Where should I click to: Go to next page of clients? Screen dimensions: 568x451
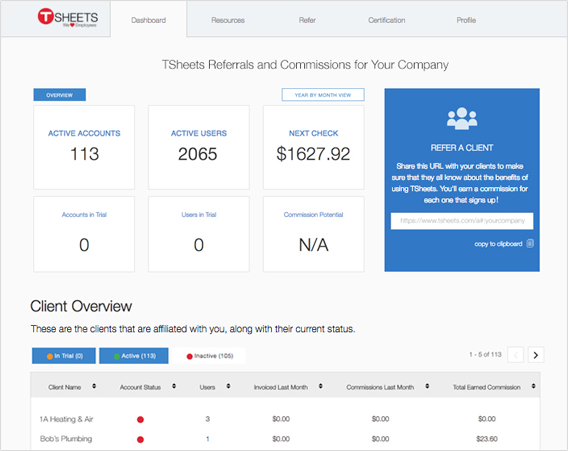536,355
